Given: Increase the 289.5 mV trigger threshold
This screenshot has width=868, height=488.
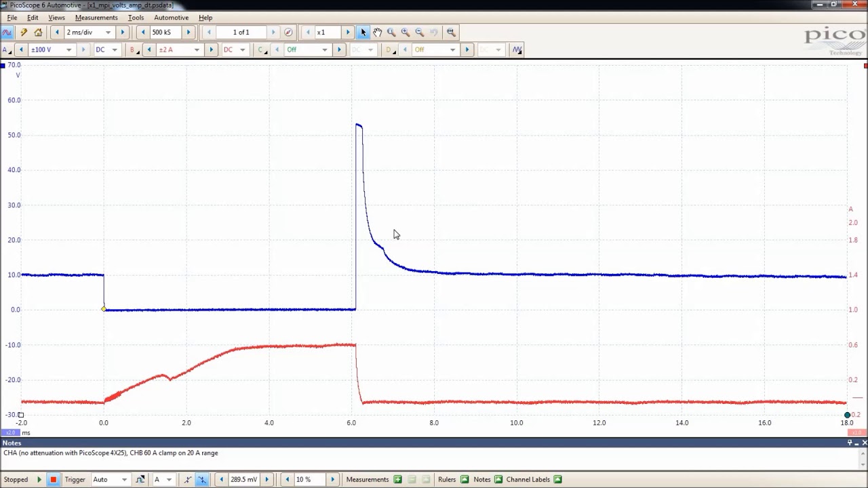Looking at the screenshot, I should [267, 480].
